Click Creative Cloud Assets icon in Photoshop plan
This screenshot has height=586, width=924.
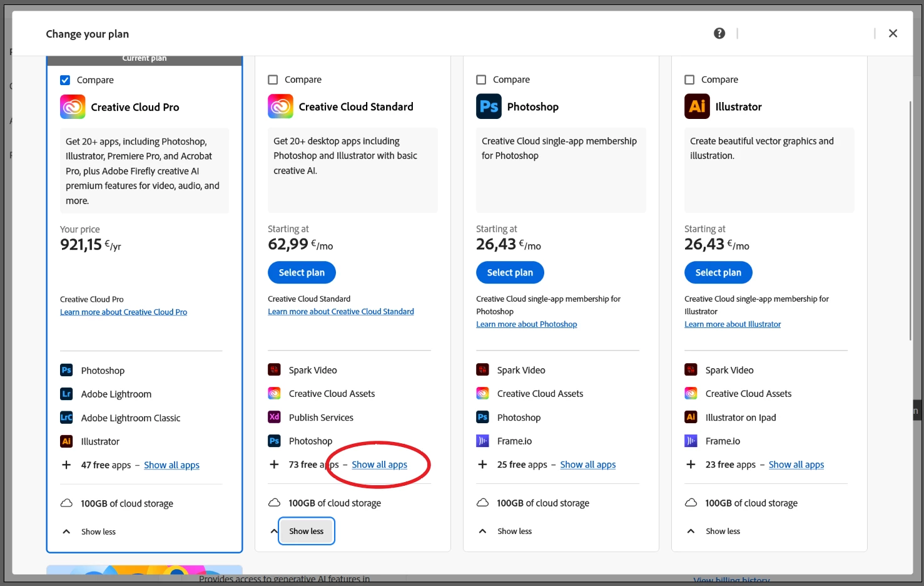pos(482,393)
